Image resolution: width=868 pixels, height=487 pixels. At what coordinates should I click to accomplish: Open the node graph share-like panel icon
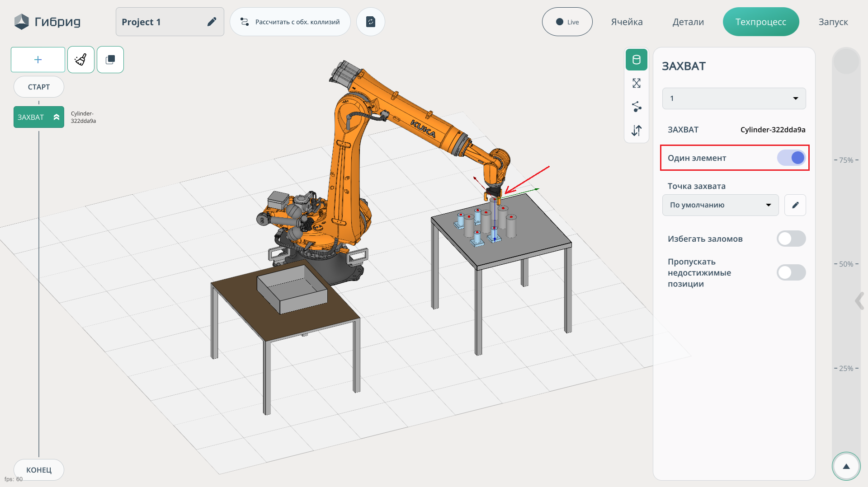pos(637,107)
